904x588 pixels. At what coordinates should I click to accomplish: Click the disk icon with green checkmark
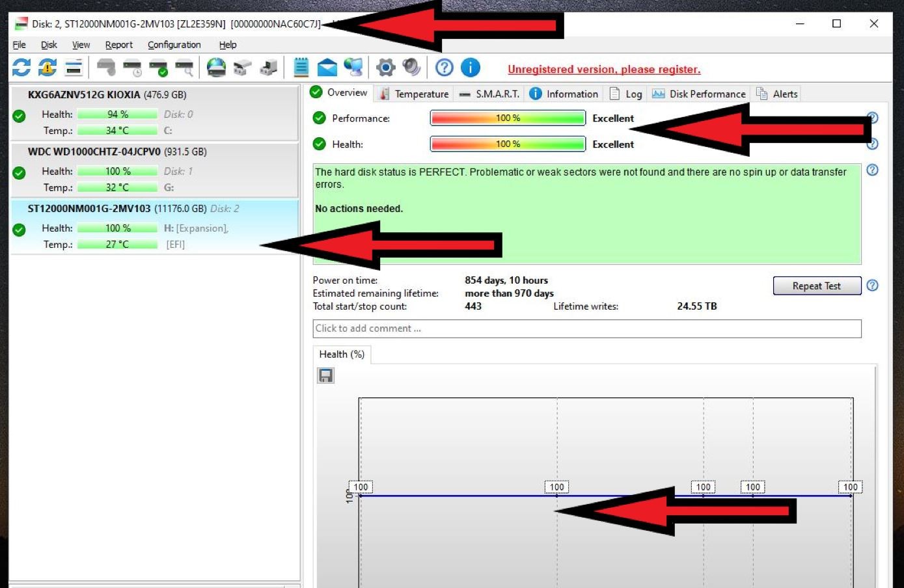[x=158, y=68]
